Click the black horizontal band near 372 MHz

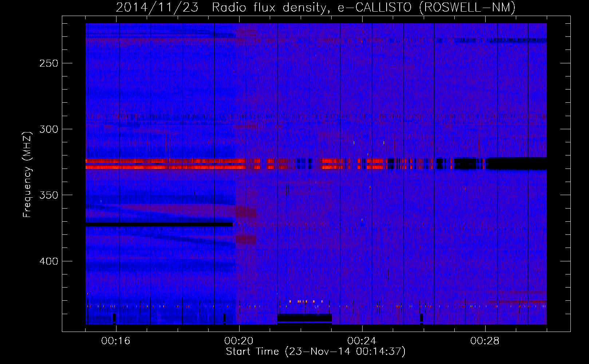point(159,225)
